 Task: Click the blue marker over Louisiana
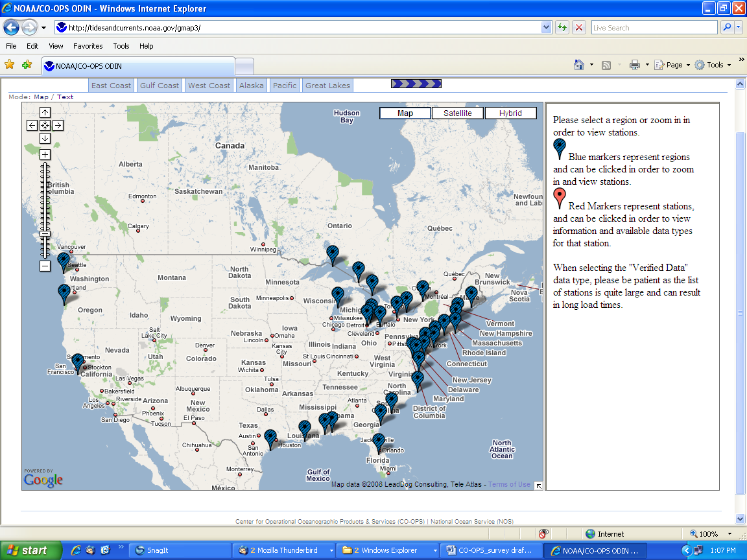pyautogui.click(x=304, y=430)
